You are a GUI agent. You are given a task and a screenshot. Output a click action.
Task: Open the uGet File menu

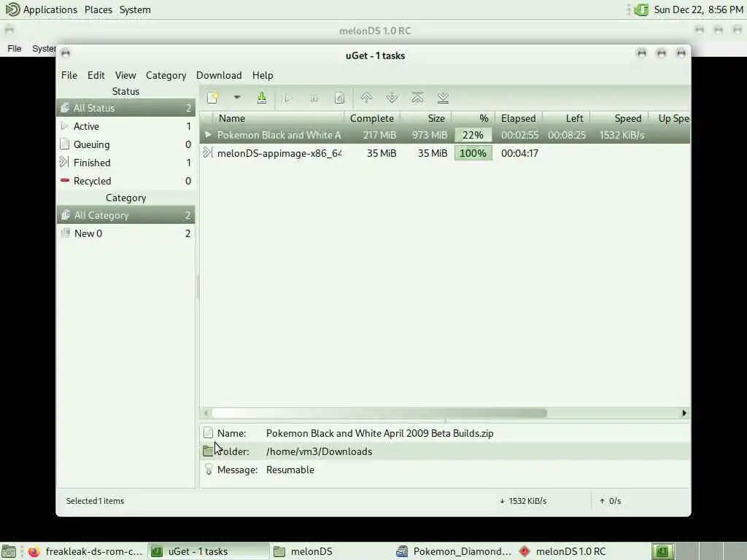(69, 75)
